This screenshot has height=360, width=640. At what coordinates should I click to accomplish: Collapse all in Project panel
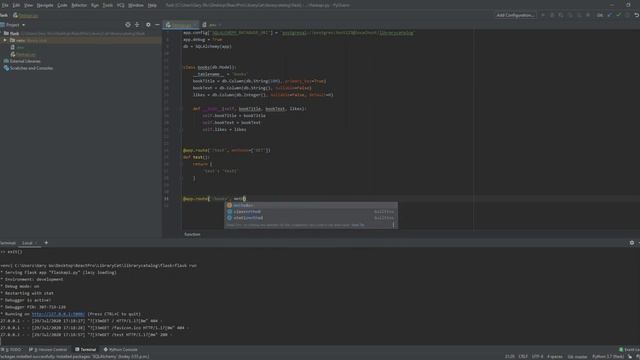coord(137,25)
